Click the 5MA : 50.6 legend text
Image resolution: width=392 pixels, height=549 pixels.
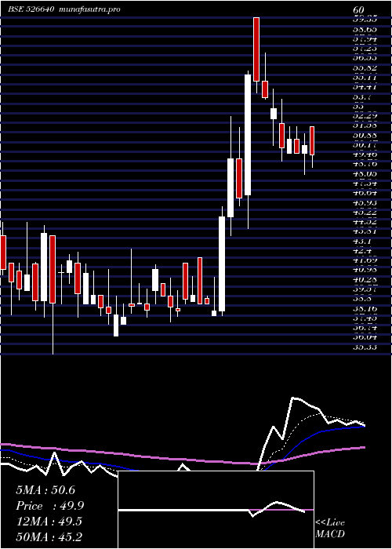45,490
